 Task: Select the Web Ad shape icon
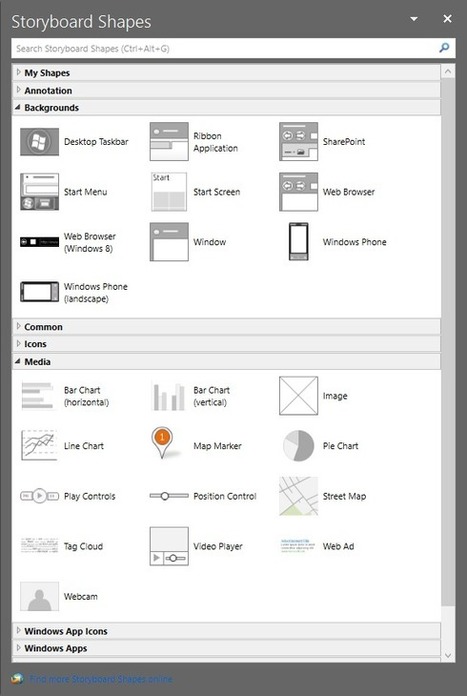[x=298, y=546]
